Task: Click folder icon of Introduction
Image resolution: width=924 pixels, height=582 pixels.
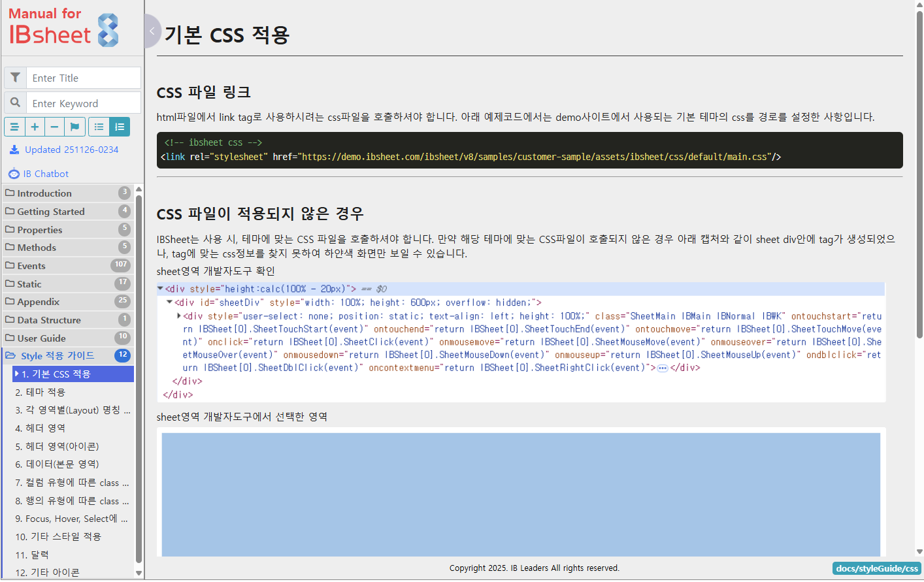Action: (x=10, y=193)
